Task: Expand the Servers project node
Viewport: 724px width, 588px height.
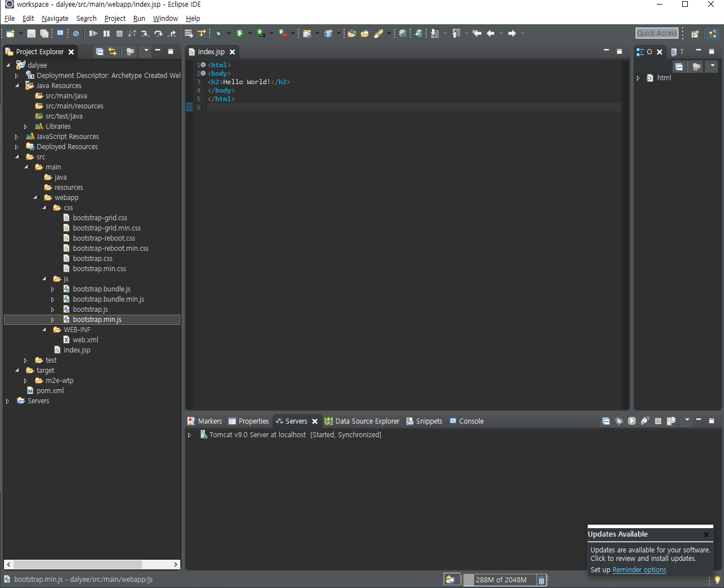Action: coord(7,401)
